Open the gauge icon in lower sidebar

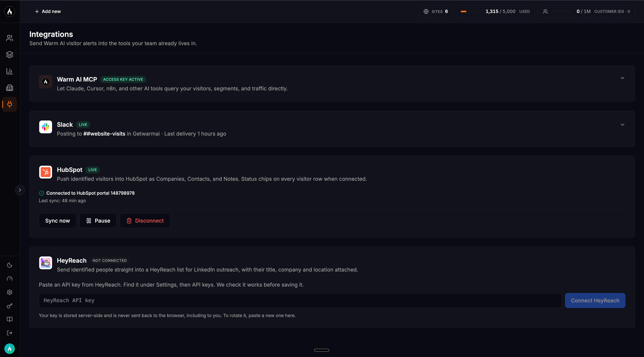click(x=9, y=279)
